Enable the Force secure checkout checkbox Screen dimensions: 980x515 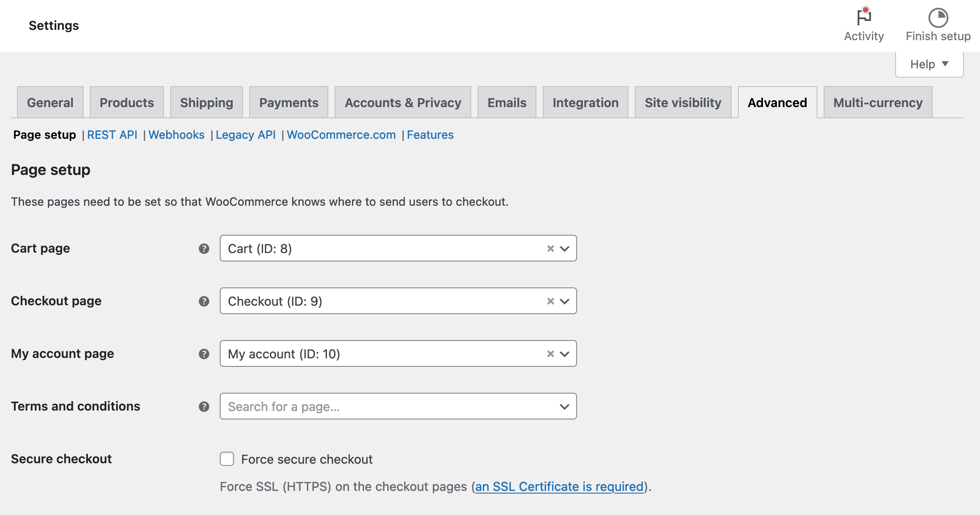coord(227,459)
